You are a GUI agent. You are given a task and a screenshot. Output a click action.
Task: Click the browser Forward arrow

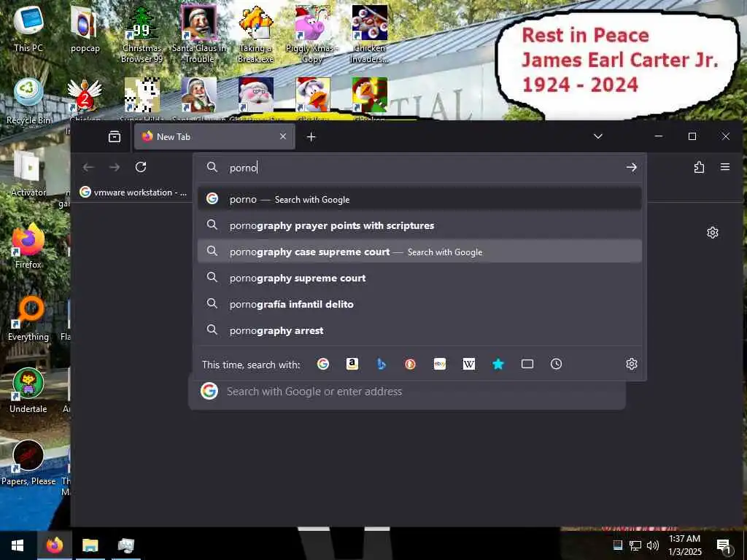tap(115, 167)
